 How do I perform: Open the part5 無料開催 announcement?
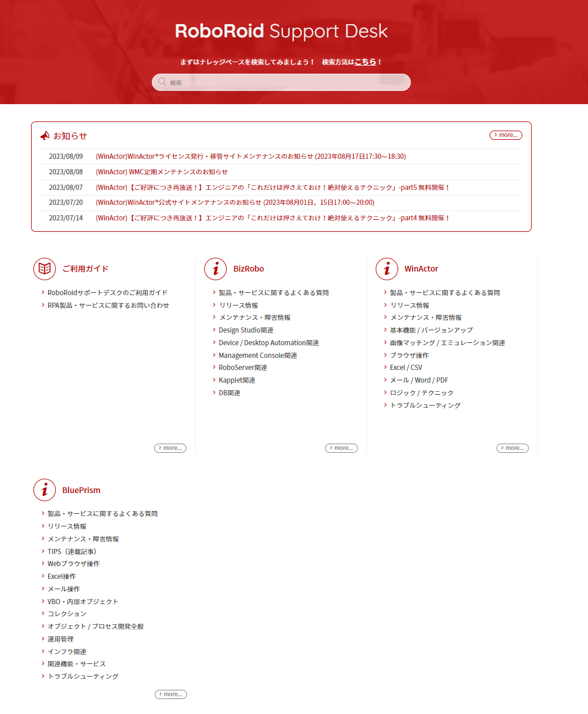273,188
